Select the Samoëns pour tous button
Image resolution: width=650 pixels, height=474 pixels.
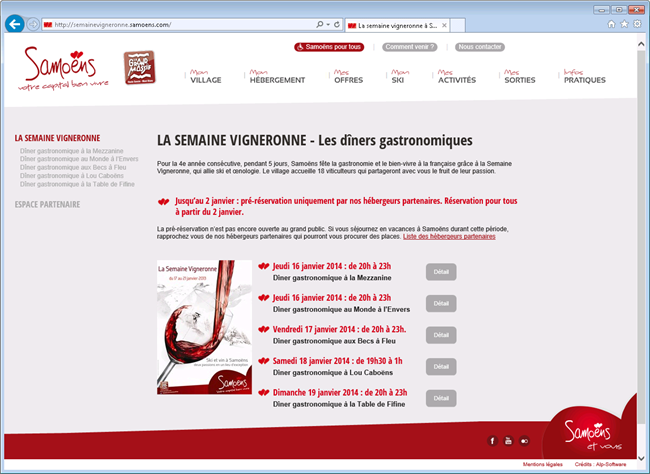329,47
